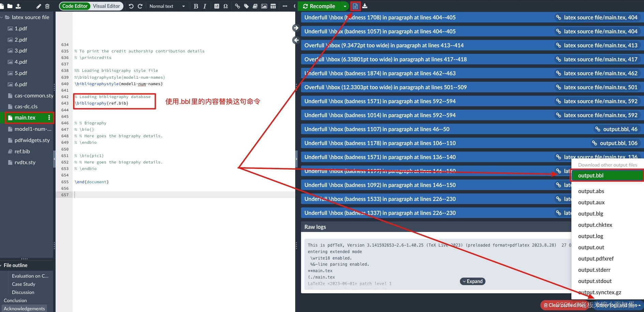Jump to Acknowledgements in outline
644x312 pixels.
[x=24, y=309]
